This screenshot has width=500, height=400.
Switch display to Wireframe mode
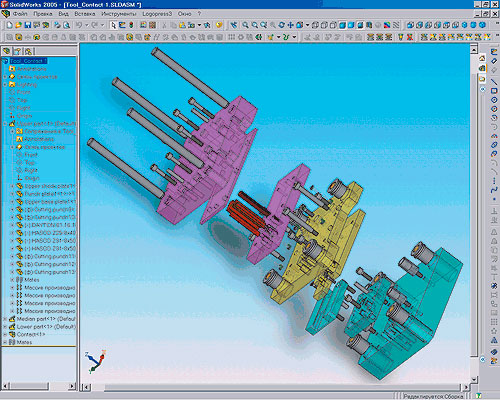(315, 25)
